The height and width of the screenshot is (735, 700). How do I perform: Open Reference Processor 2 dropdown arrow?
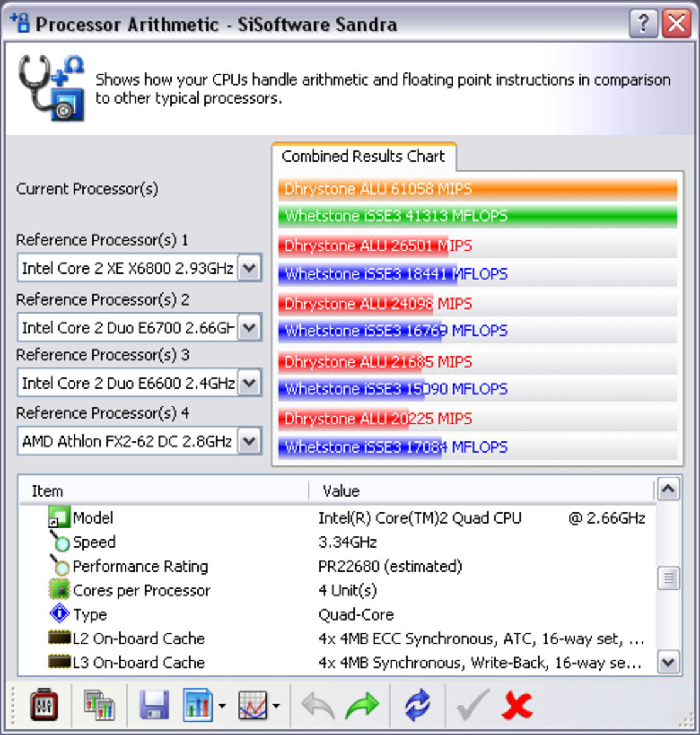click(249, 327)
